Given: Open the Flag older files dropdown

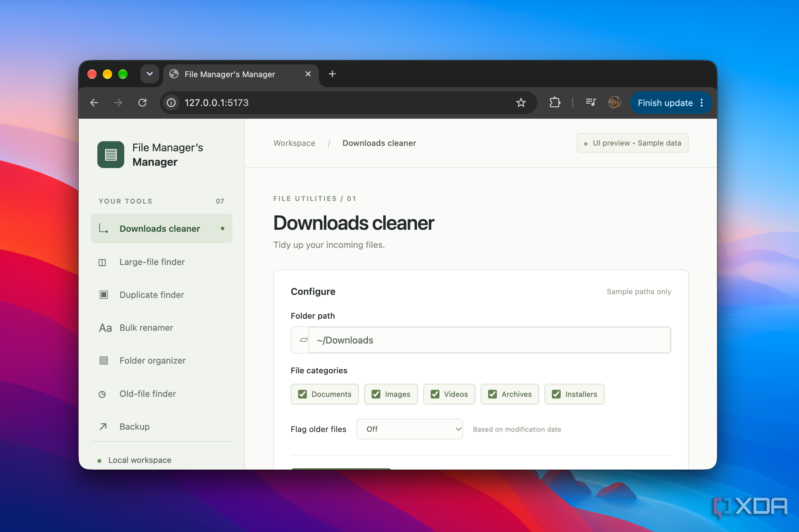Looking at the screenshot, I should (410, 429).
